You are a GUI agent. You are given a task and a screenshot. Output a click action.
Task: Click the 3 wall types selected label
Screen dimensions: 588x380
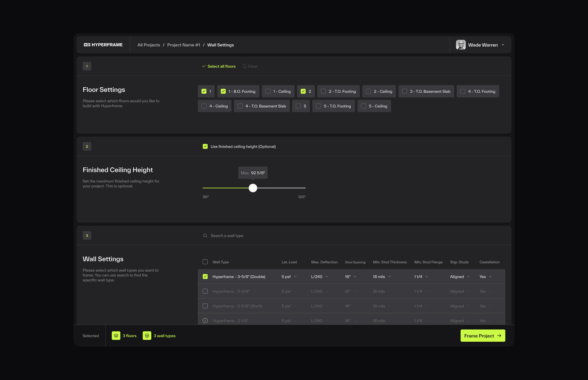pos(165,336)
